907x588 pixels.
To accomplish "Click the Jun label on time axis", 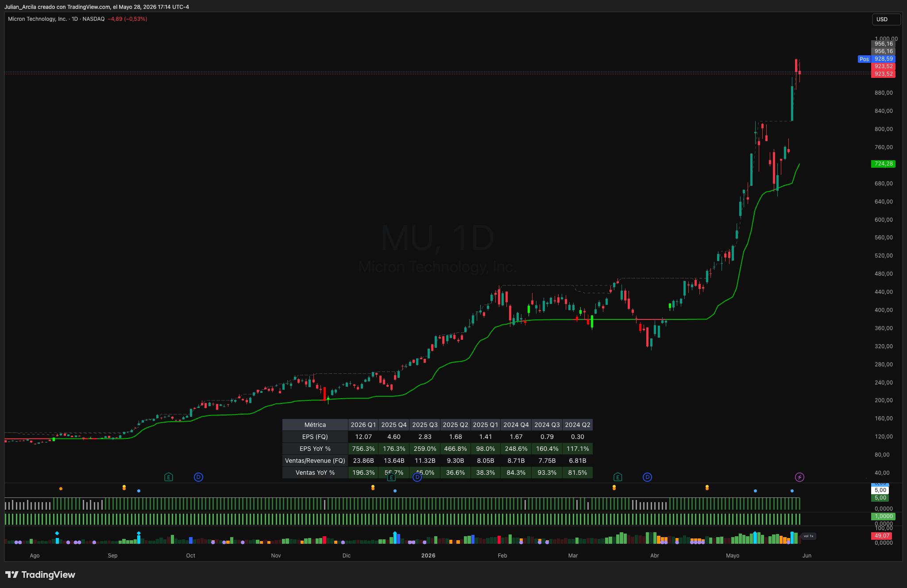I will coord(807,556).
